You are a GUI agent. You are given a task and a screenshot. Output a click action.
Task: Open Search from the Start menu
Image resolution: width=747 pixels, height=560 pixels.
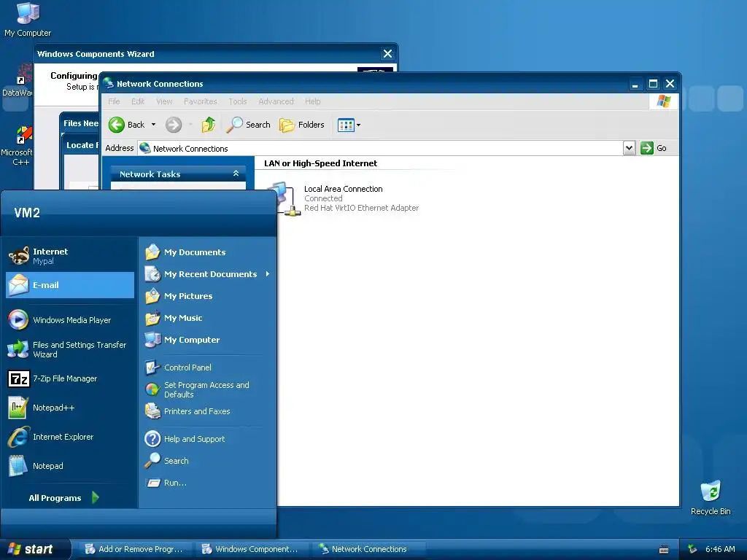tap(207, 461)
